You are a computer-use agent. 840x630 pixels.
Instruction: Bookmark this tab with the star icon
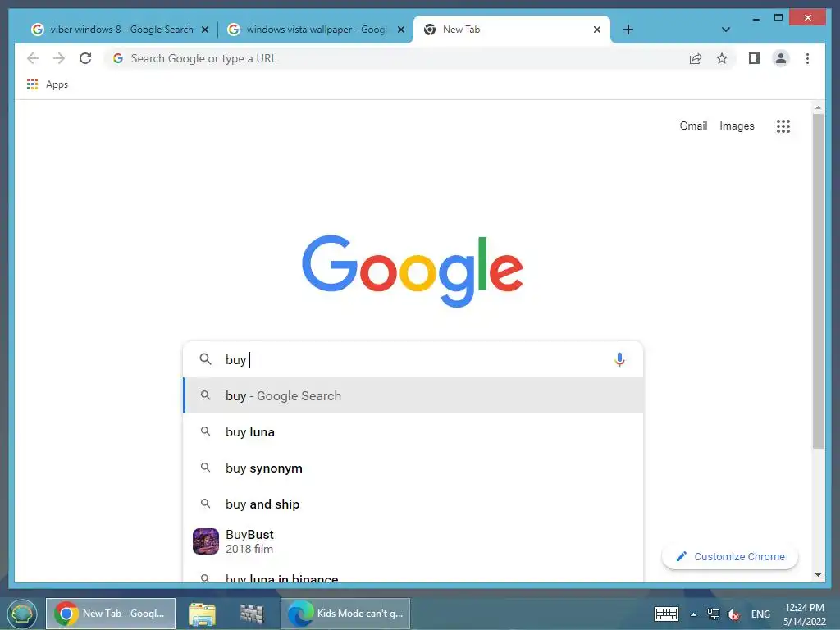(x=722, y=58)
